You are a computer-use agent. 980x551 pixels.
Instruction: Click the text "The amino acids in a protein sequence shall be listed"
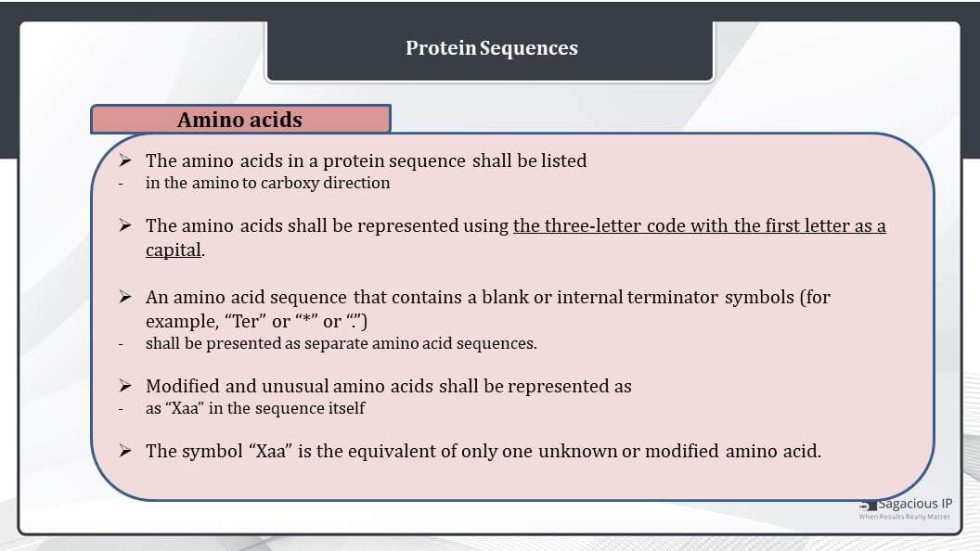tap(367, 160)
